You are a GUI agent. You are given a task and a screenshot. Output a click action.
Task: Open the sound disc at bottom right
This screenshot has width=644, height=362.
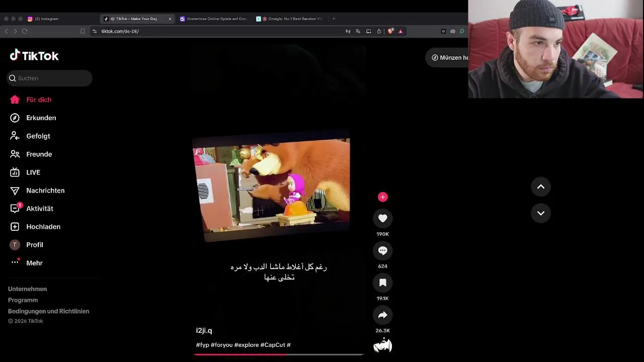point(382,346)
